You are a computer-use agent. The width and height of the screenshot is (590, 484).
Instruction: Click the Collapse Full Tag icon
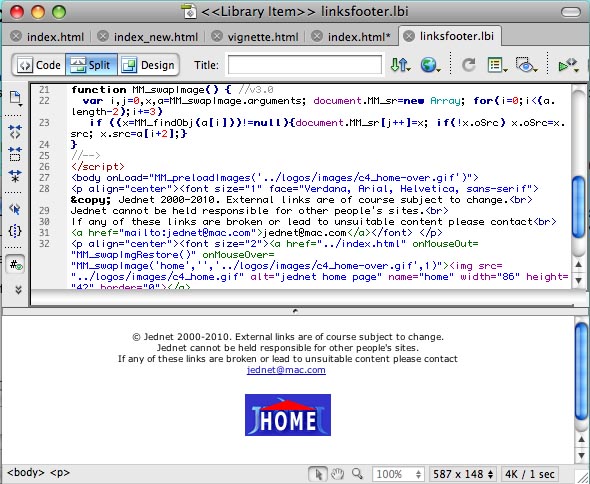(x=15, y=131)
